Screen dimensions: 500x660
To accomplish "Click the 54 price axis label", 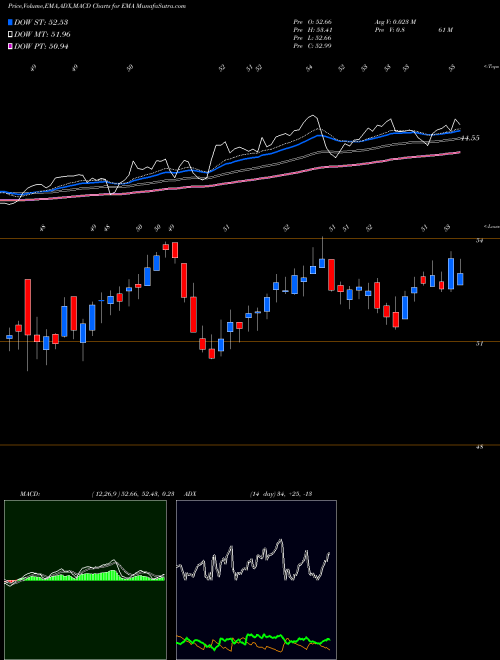I will pyautogui.click(x=479, y=240).
